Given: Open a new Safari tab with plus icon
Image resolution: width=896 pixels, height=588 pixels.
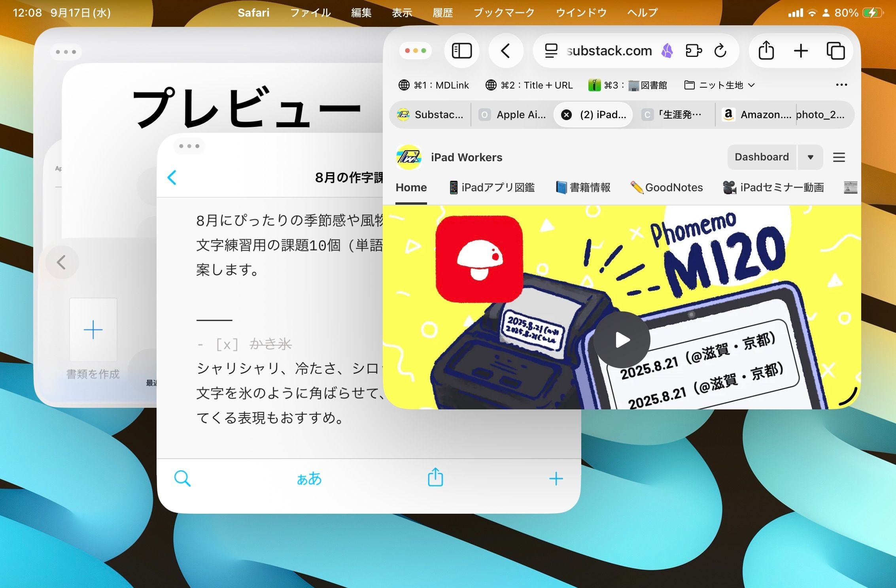Looking at the screenshot, I should (801, 51).
